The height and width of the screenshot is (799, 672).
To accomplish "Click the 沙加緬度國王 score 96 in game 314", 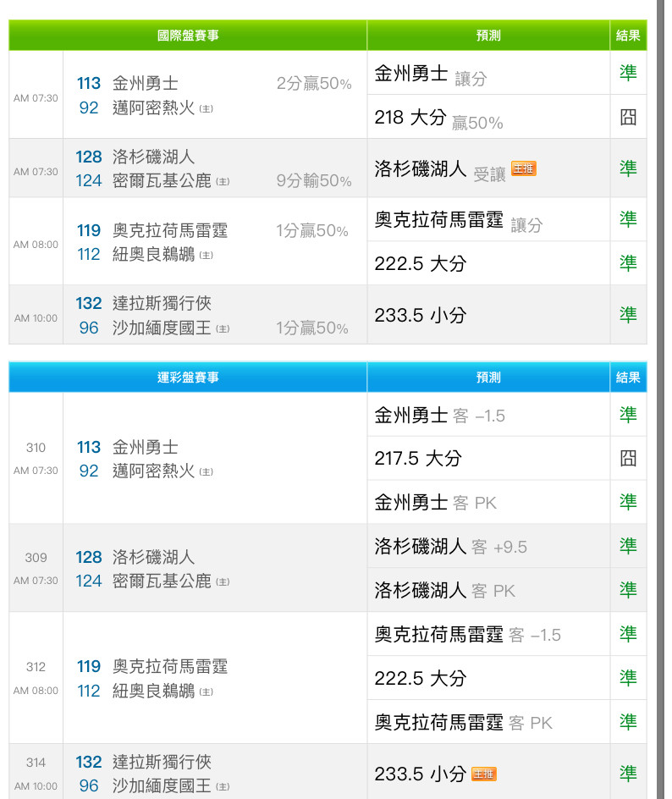I will pyautogui.click(x=89, y=785).
